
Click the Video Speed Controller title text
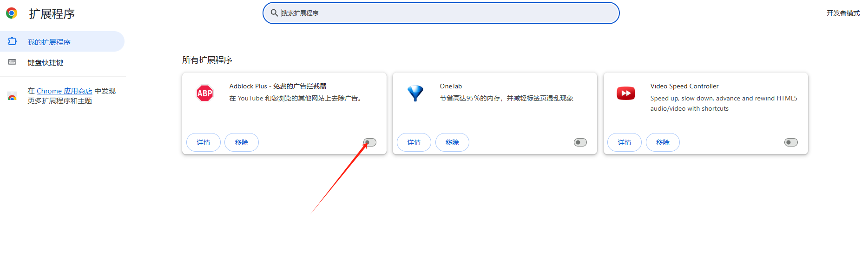coord(684,86)
